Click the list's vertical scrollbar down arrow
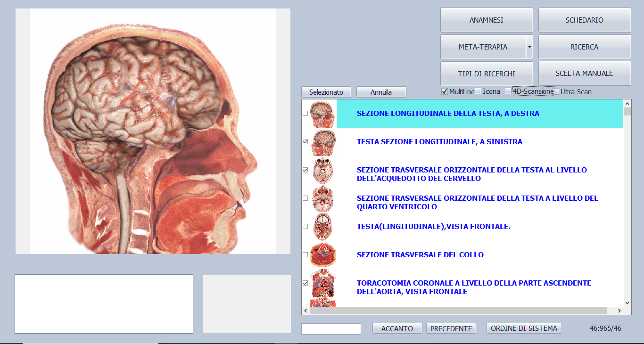 [627, 303]
